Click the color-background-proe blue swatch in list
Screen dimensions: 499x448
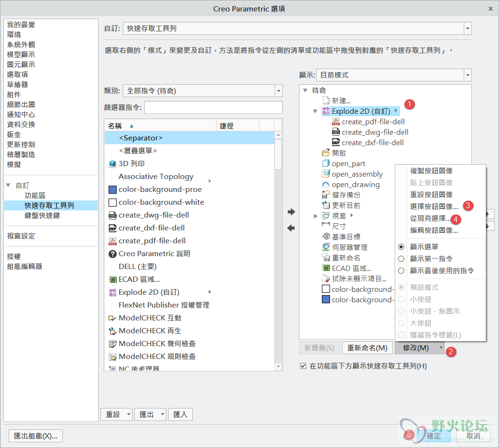[x=113, y=189]
